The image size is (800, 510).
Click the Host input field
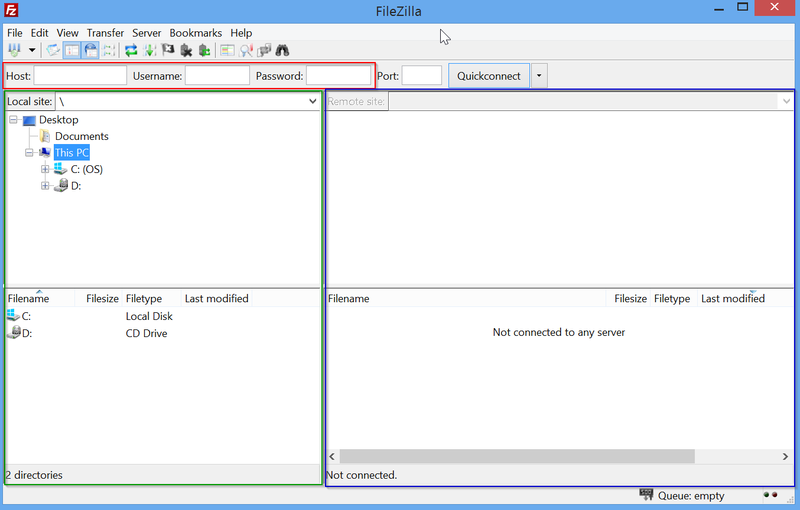pos(80,75)
